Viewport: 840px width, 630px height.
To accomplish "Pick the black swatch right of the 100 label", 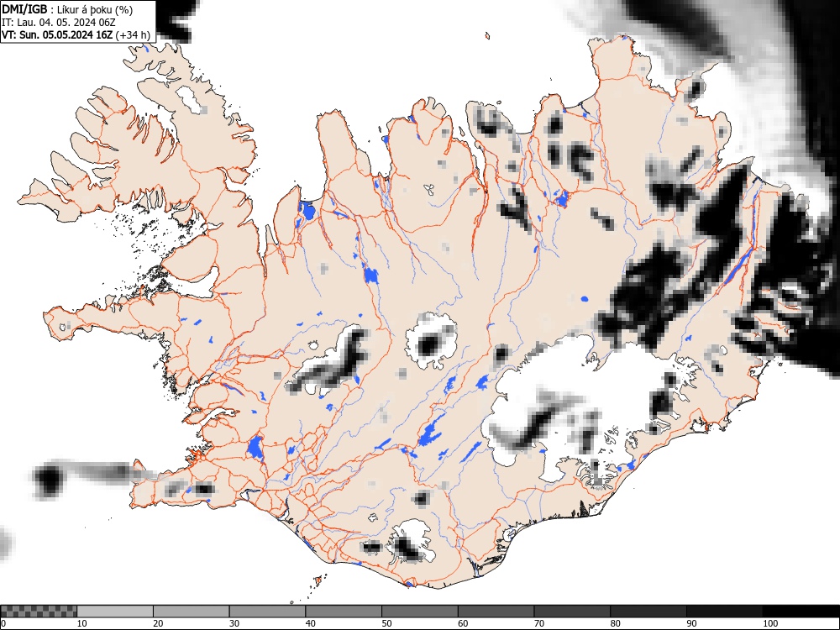I will click(x=801, y=612).
